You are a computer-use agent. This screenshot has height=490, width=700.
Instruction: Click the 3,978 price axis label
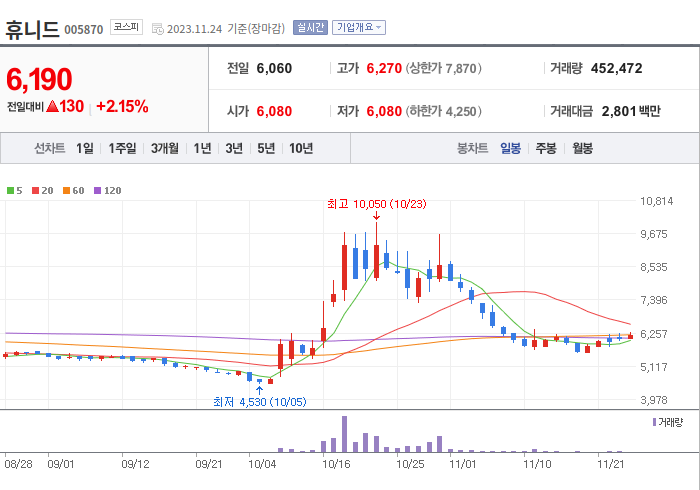(654, 400)
